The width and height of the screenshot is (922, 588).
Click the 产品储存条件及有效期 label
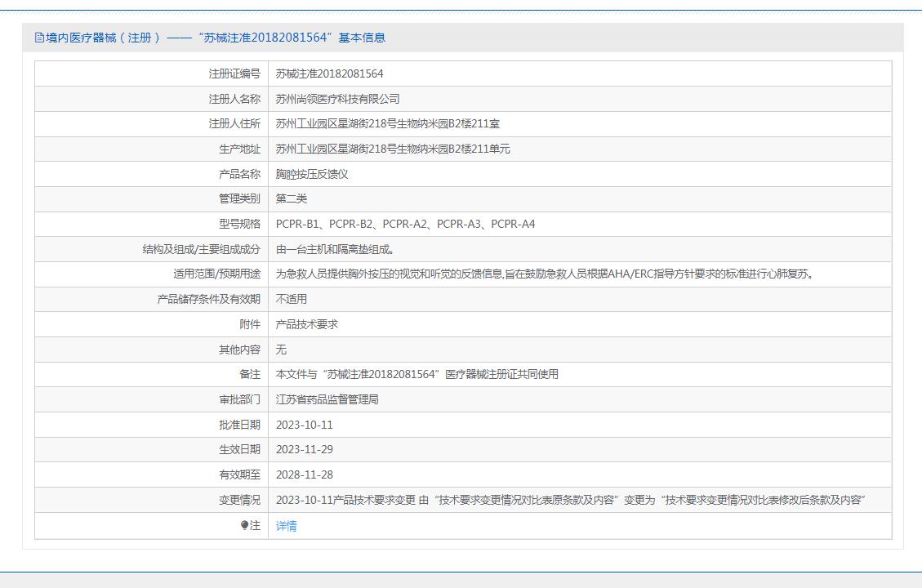pyautogui.click(x=208, y=299)
